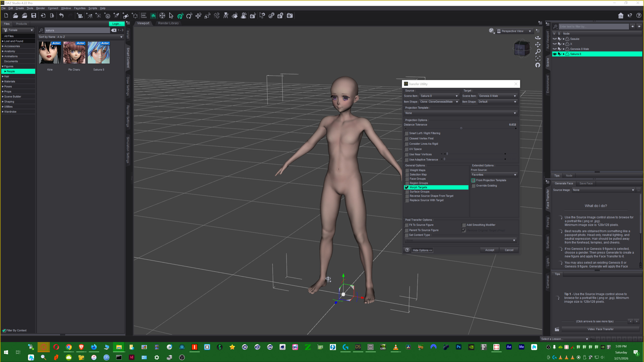Open the Render menu
Image resolution: width=644 pixels, height=362 pixels.
tap(40, 8)
